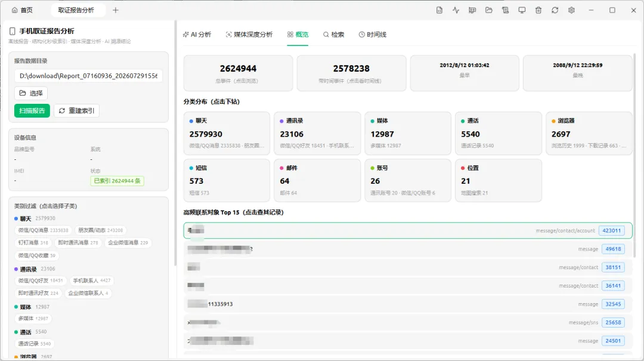Click the 带时间事件 2578238 card
644x361 pixels.
point(351,73)
